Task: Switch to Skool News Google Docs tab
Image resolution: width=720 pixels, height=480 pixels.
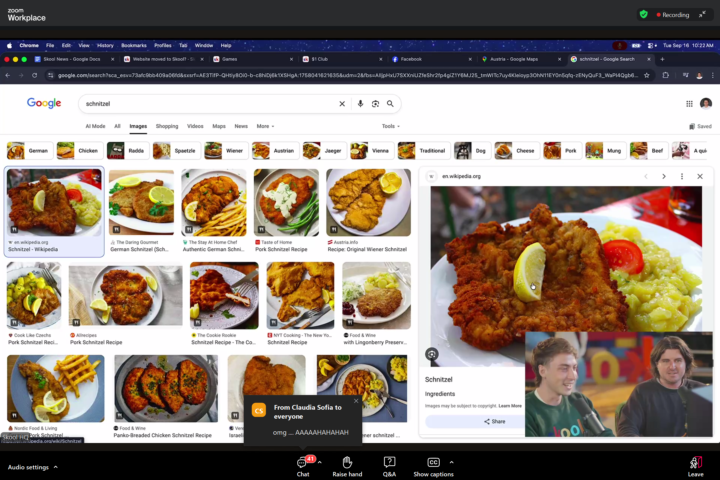Action: pyautogui.click(x=72, y=59)
